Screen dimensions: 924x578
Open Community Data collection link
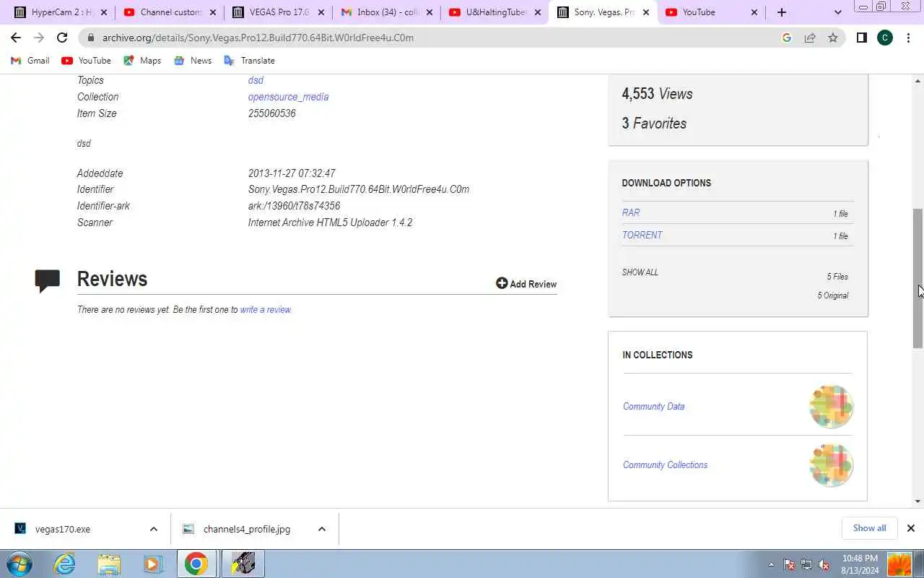click(653, 406)
